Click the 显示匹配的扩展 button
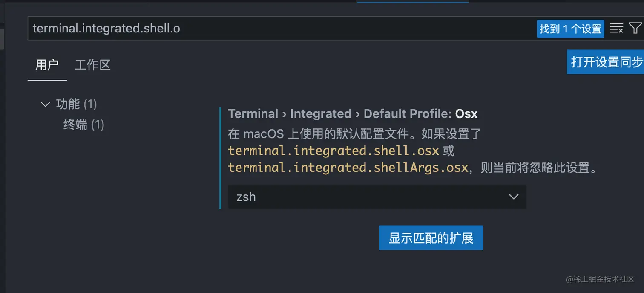Image resolution: width=644 pixels, height=293 pixels. (x=431, y=238)
